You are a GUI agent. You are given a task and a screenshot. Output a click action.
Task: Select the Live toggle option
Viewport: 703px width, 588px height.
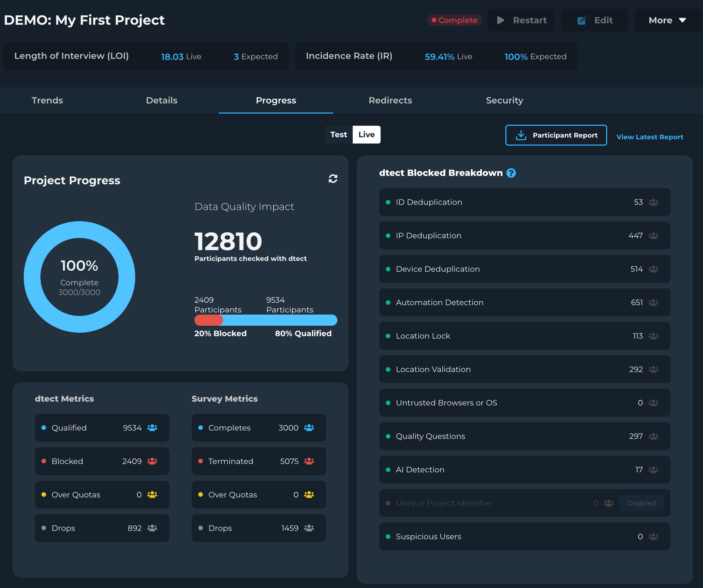pos(366,135)
